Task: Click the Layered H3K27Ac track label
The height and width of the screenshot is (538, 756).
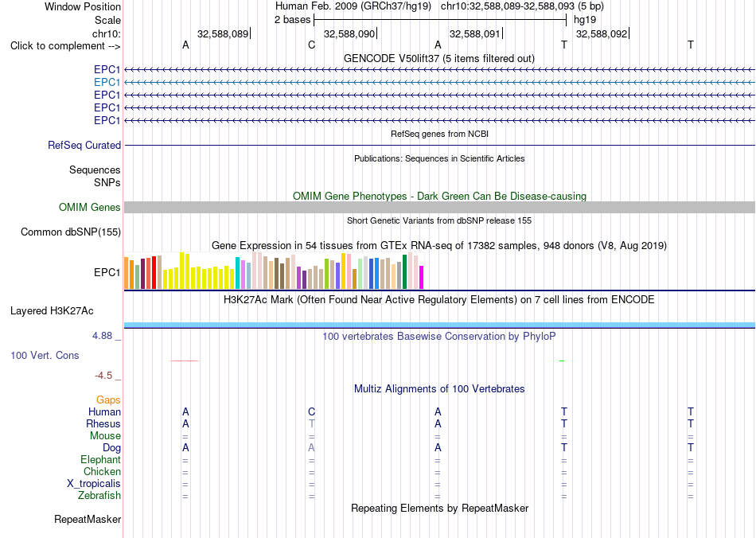Action: pyautogui.click(x=52, y=311)
